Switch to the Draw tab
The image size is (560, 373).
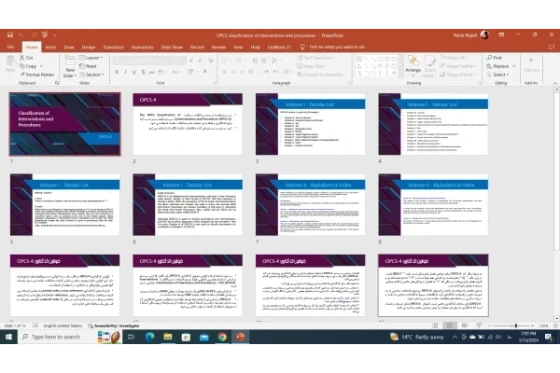click(x=69, y=47)
